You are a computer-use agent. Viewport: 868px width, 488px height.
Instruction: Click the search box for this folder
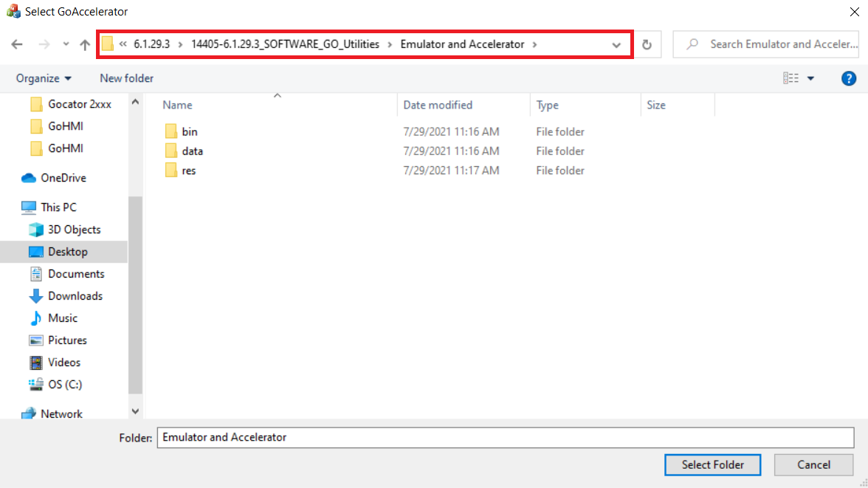765,44
